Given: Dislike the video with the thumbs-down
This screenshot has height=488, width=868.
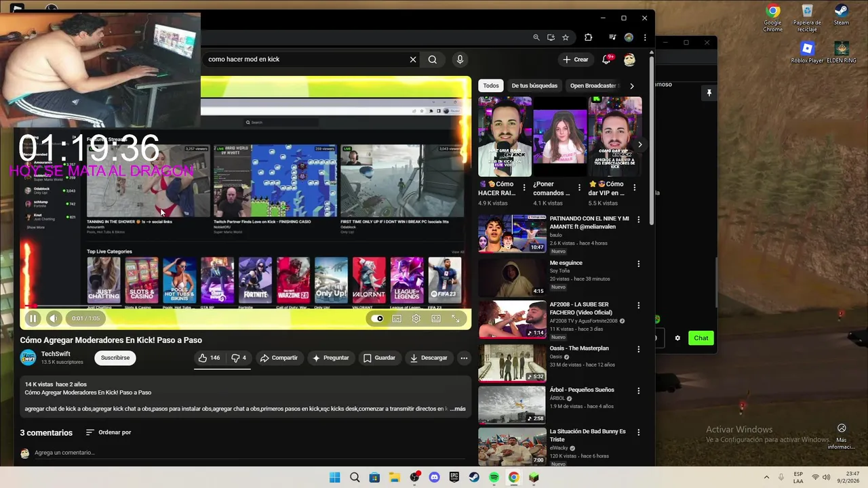Looking at the screenshot, I should click(239, 358).
